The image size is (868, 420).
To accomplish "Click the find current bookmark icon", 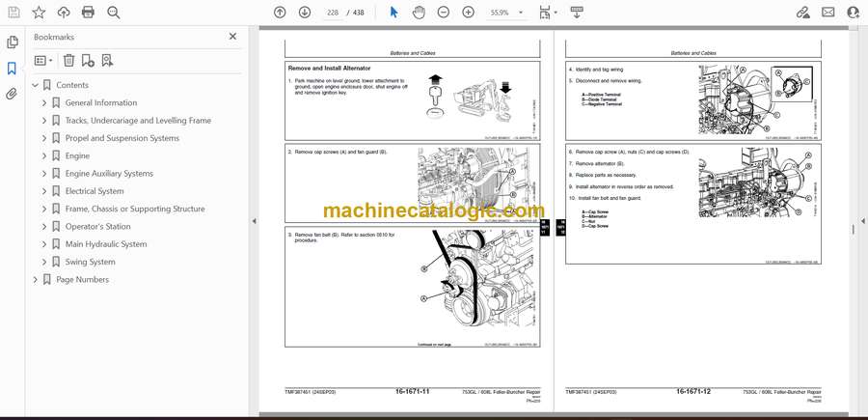I will point(107,61).
